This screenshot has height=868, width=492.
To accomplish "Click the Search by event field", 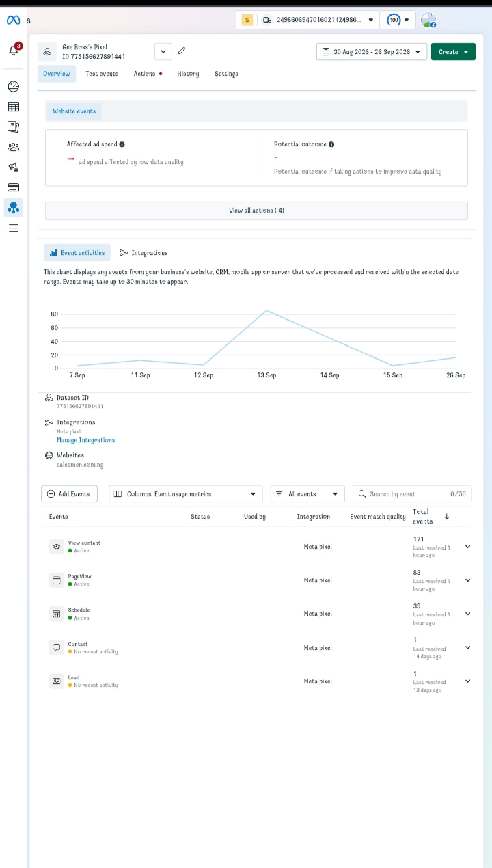I will click(412, 493).
